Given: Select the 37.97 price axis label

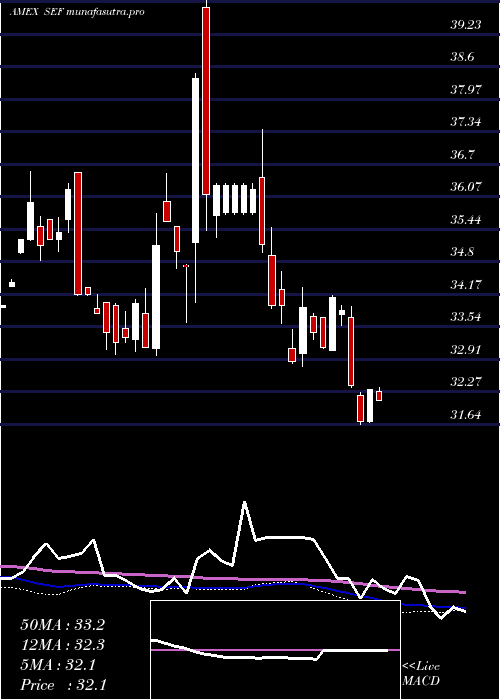Looking at the screenshot, I should pos(466,90).
